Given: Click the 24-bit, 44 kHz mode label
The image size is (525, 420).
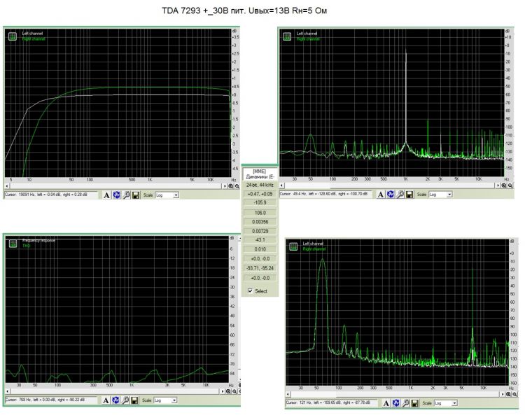Looking at the screenshot, I should tap(260, 185).
